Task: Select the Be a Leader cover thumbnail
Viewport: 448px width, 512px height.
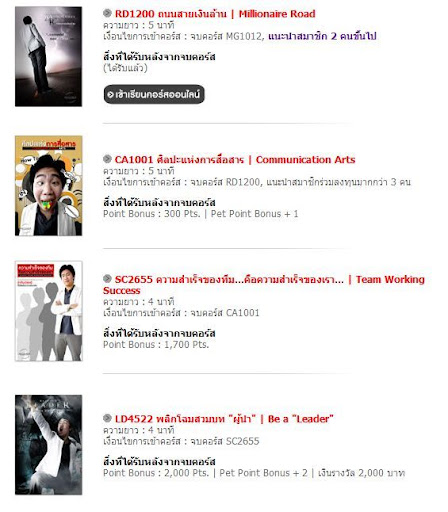Action: [48, 445]
